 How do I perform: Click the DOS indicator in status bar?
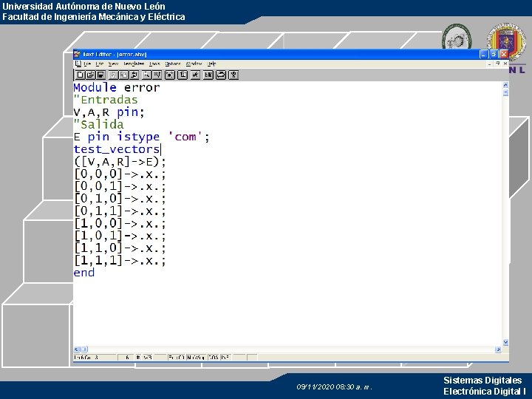(x=214, y=358)
